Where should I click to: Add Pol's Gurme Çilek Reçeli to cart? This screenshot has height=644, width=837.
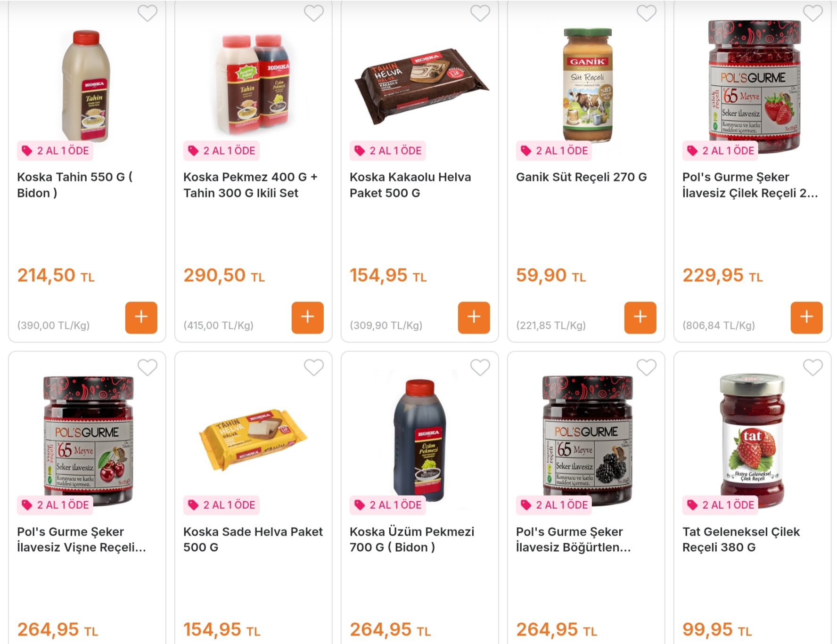pyautogui.click(x=806, y=318)
